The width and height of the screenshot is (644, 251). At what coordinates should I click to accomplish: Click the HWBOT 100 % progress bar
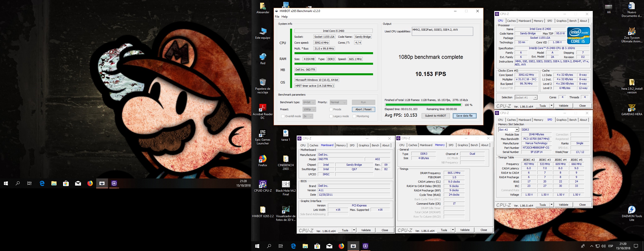pyautogui.click(x=423, y=105)
